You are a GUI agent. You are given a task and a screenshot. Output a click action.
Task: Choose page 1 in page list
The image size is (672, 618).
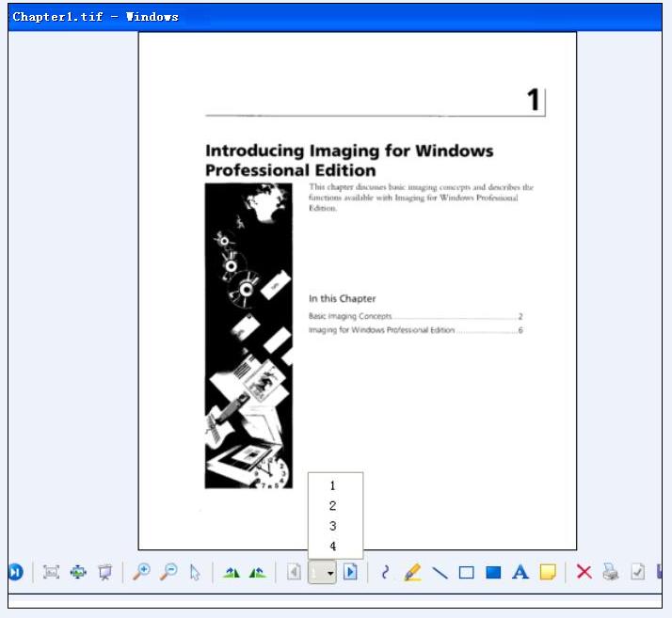pos(333,485)
